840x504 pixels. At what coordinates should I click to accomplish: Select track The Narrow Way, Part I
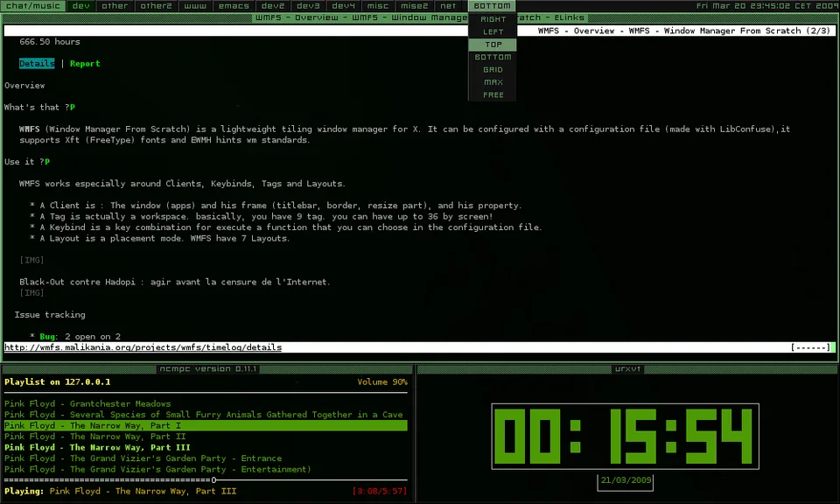[206, 425]
